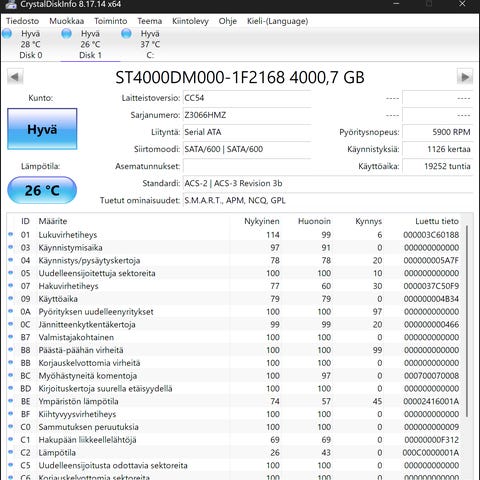
Task: Click the SMART attribute list scrollbar
Action: [467, 320]
